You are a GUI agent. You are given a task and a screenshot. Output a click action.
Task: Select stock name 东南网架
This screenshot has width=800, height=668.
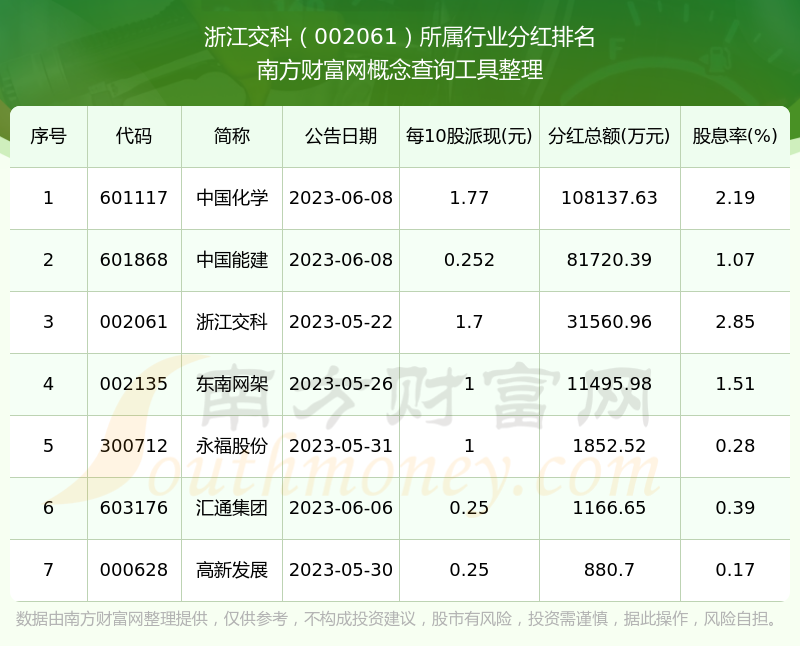[x=232, y=384]
